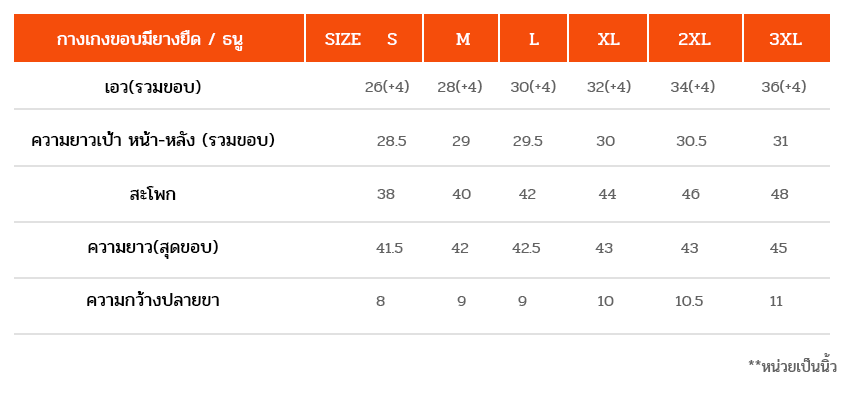Click the ความยาวเป้า หน้า-หลัง (รวมขอบ) row label

coord(153,141)
